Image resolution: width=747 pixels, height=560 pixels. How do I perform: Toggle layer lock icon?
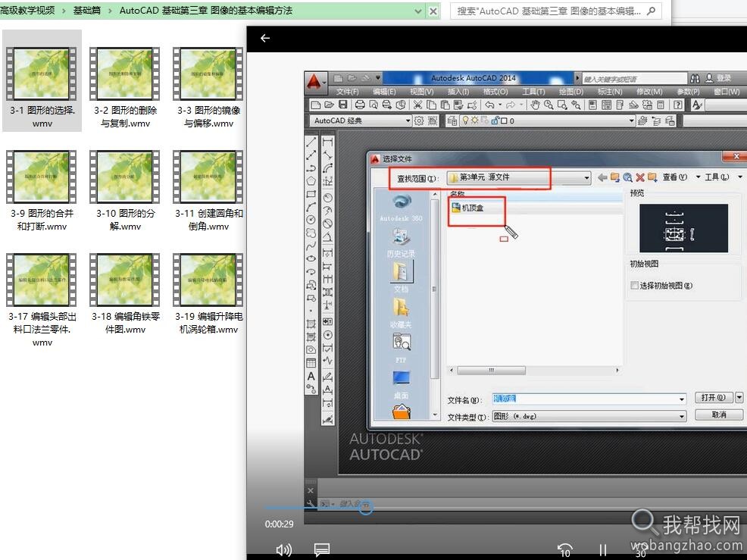[495, 121]
